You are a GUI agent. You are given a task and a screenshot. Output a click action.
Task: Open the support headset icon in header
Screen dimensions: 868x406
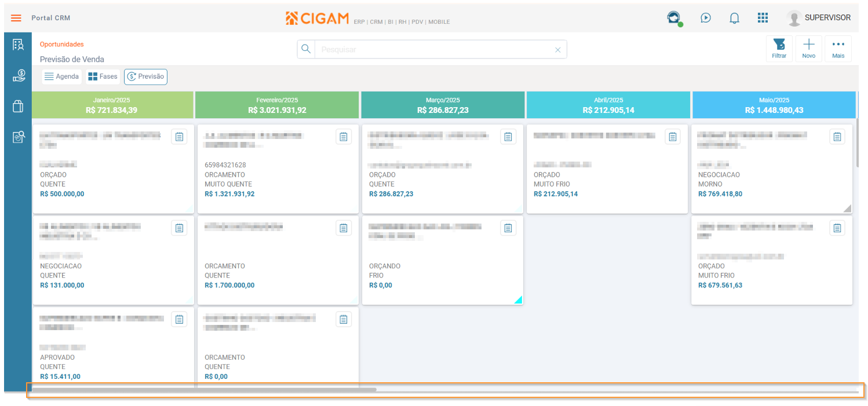[x=673, y=18]
